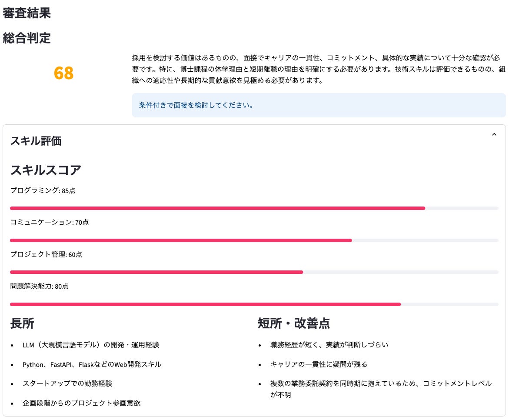The width and height of the screenshot is (509, 420).
Task: Click the 条件付きで面接を検討してください info box
Action: click(319, 105)
